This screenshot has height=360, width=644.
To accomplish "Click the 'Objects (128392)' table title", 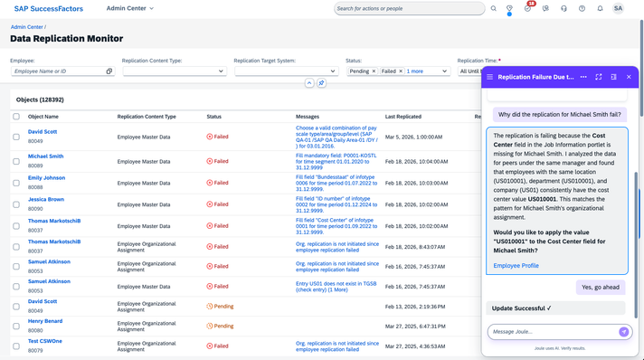I will [x=40, y=99].
